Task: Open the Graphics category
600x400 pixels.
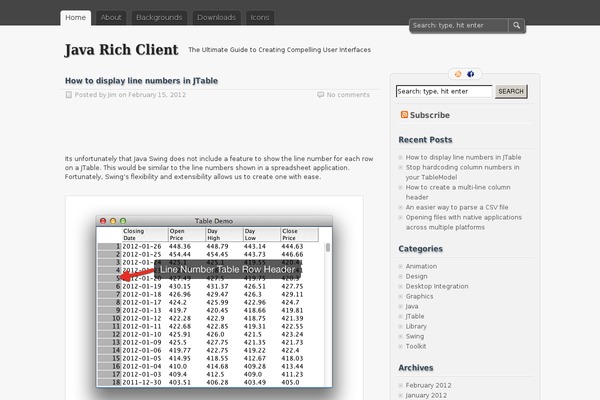Action: pyautogui.click(x=419, y=296)
